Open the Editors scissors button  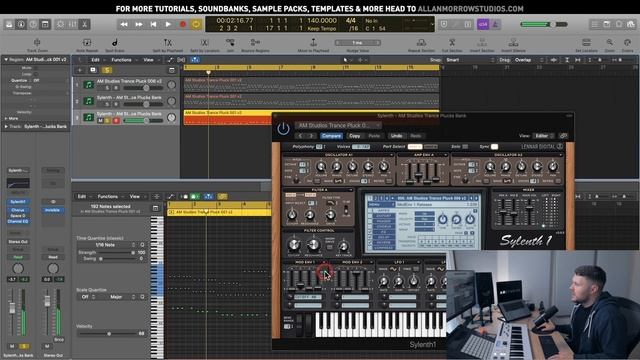[84, 24]
